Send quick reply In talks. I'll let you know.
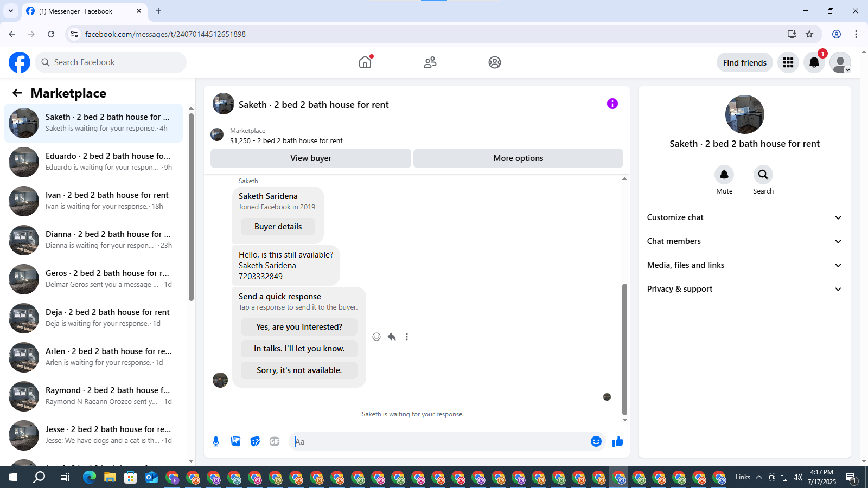 pyautogui.click(x=299, y=349)
